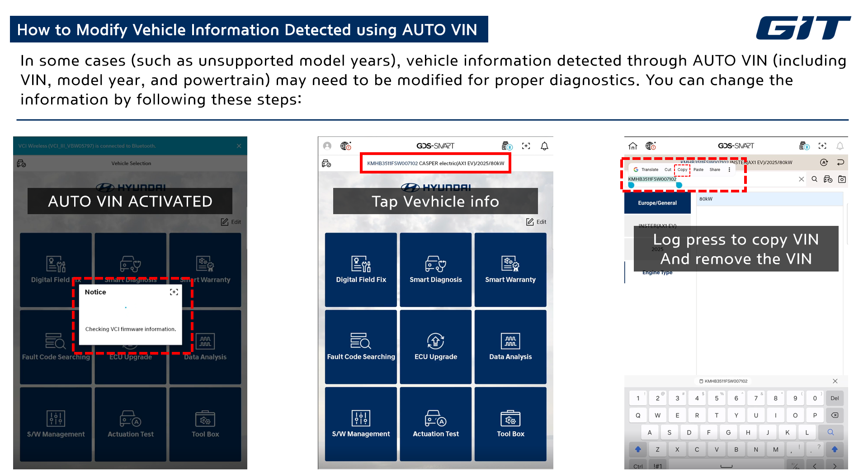Tap the blue search key on the keyboard
Screen dimensions: 868x473
click(x=830, y=432)
